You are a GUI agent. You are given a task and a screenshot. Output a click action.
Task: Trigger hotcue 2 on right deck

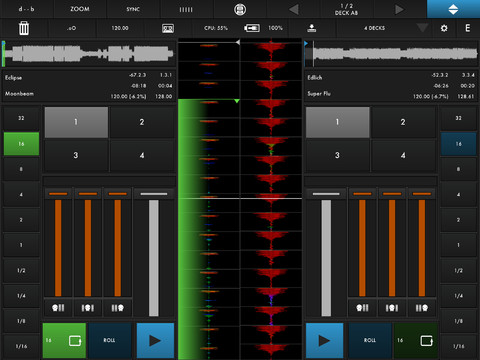click(403, 122)
